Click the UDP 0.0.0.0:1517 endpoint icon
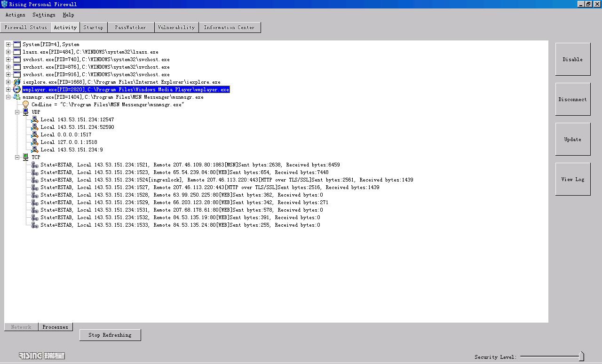 pyautogui.click(x=35, y=135)
